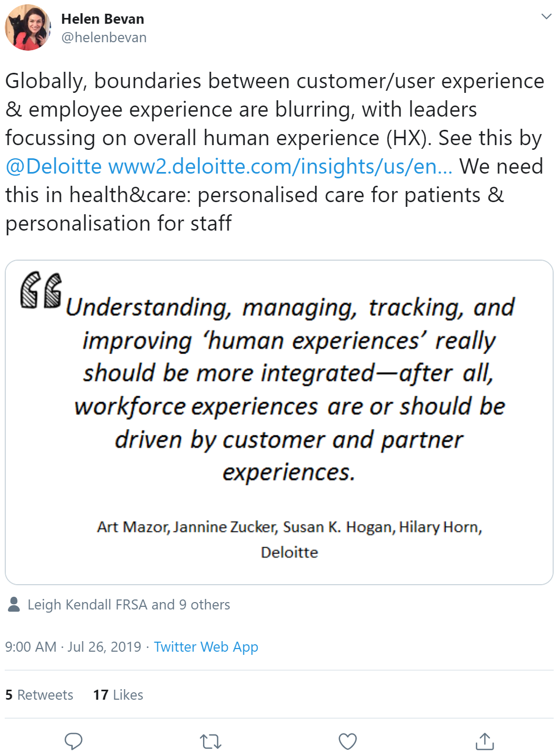The height and width of the screenshot is (753, 560).
Task: Follow the www2.deloitte.com insights link
Action: pos(280,166)
